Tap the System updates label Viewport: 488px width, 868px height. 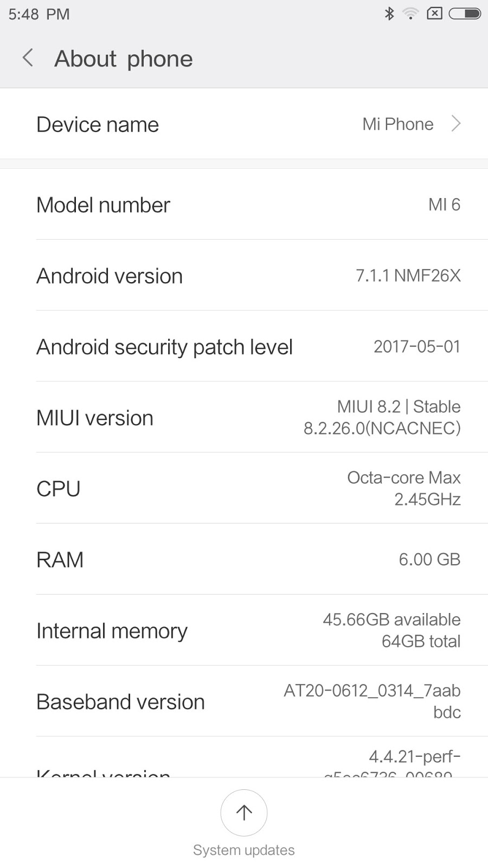coord(244,850)
